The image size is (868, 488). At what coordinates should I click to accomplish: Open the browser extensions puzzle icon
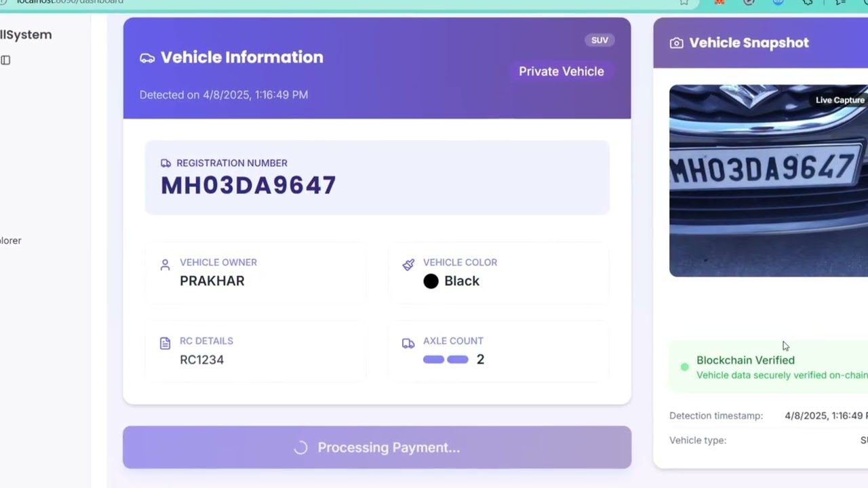point(808,2)
